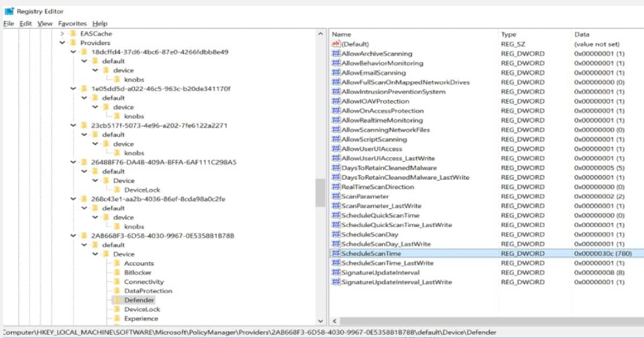Click the Registry Editor app icon in title bar
This screenshot has width=644, height=338.
click(x=9, y=11)
